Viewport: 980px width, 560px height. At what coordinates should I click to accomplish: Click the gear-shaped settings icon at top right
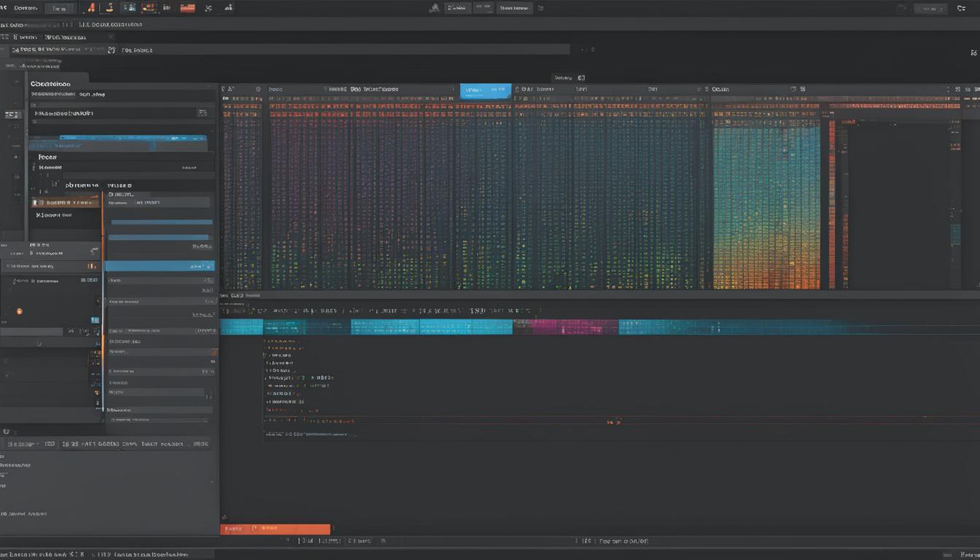[x=961, y=8]
